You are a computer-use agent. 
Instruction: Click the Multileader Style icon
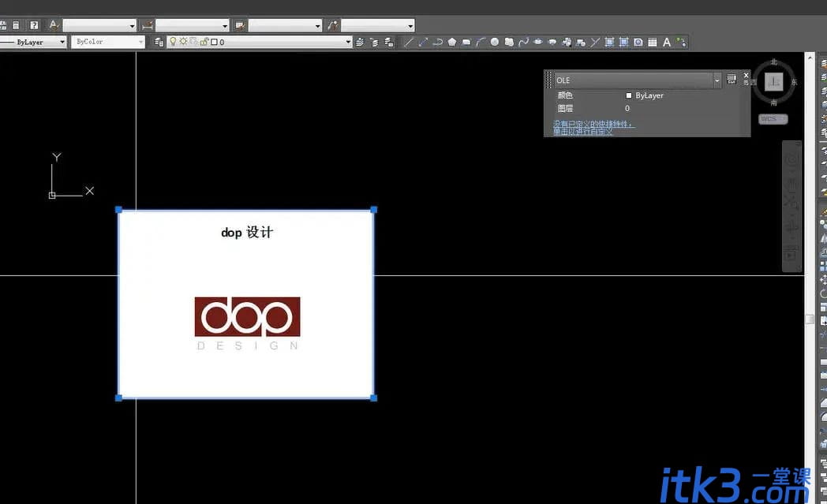tap(333, 24)
